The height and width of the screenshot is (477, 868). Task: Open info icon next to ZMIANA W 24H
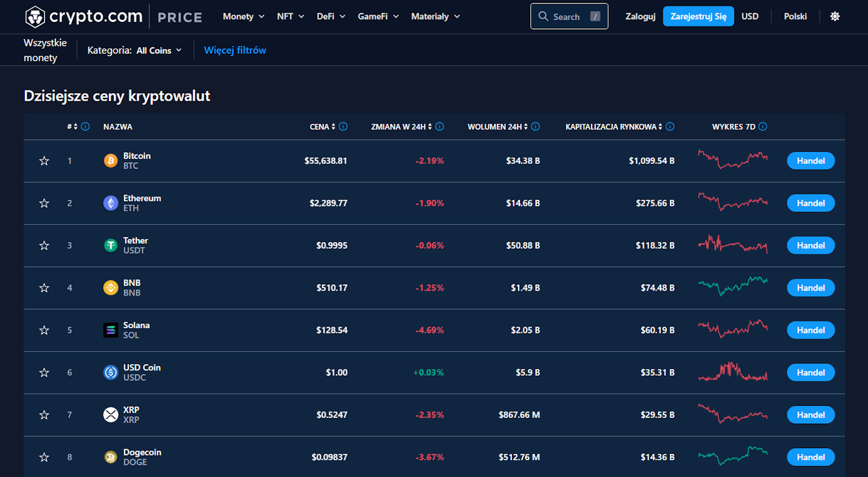point(440,126)
